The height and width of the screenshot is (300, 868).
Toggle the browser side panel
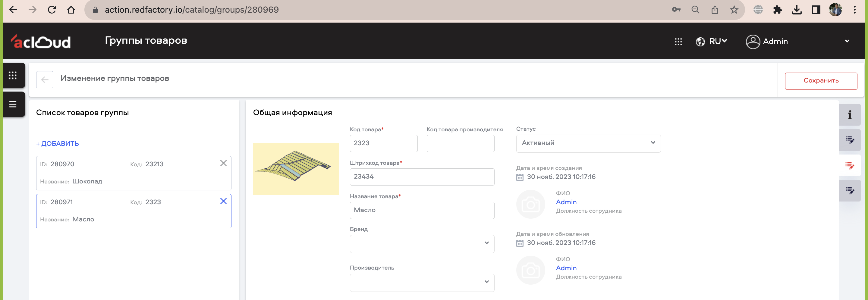click(816, 10)
